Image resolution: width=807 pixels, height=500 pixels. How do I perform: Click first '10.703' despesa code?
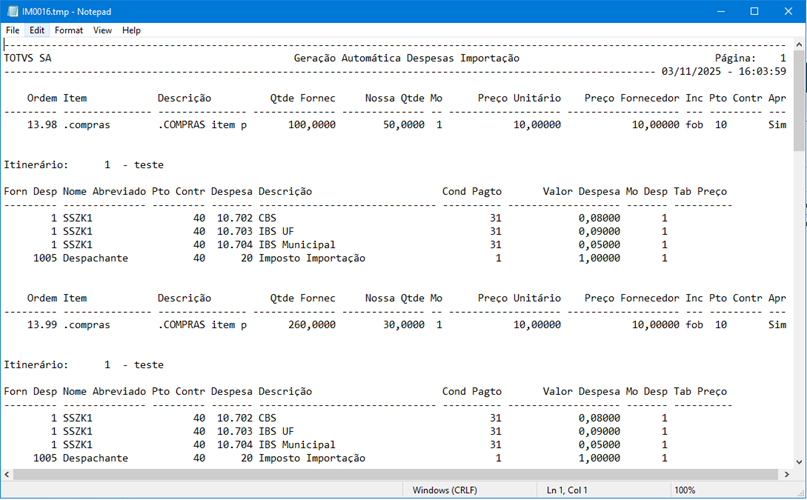235,232
